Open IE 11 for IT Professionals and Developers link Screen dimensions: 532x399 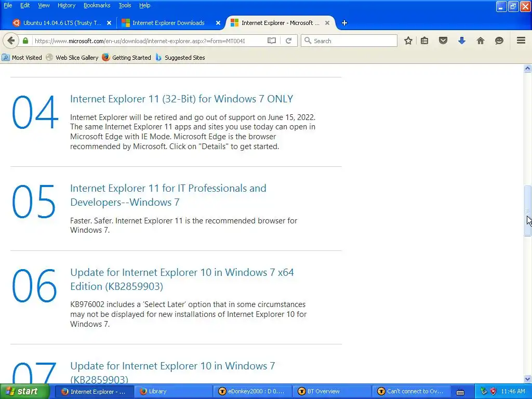(x=168, y=195)
